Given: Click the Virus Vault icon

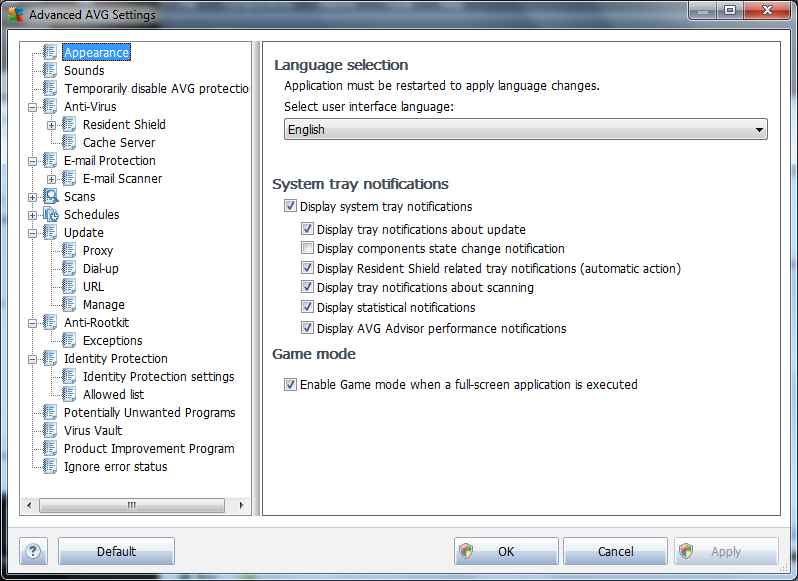Looking at the screenshot, I should pos(50,430).
